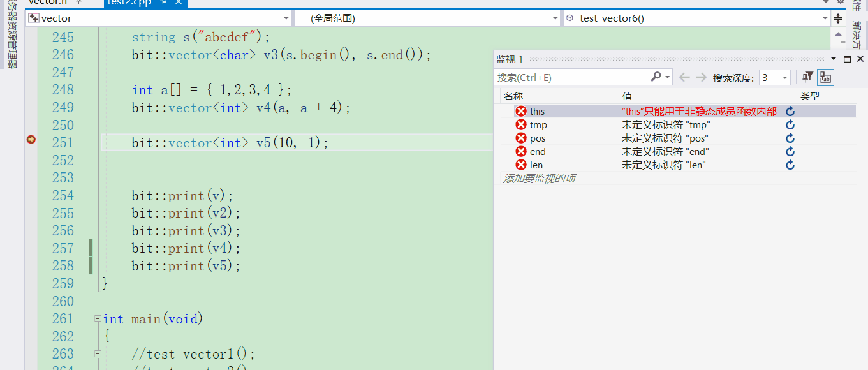Viewport: 868px width, 370px height.
Task: Select the 'this' watch row name
Action: click(x=537, y=112)
